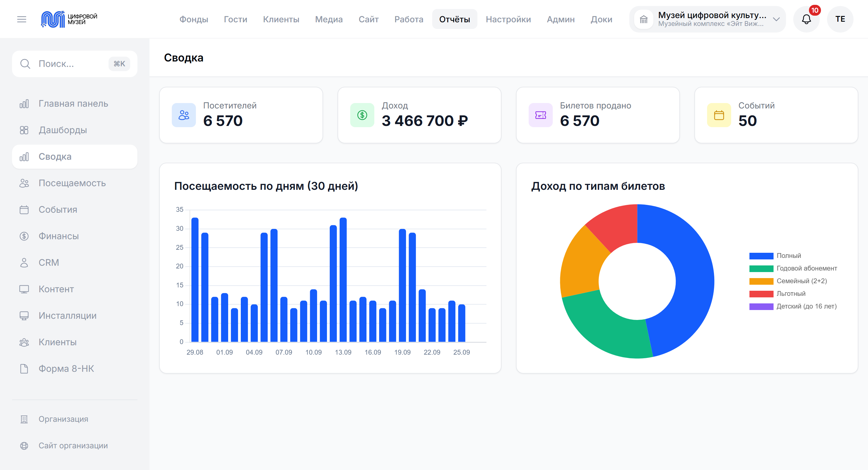Click the calendar icon on Событий card
The height and width of the screenshot is (470, 868).
click(719, 115)
